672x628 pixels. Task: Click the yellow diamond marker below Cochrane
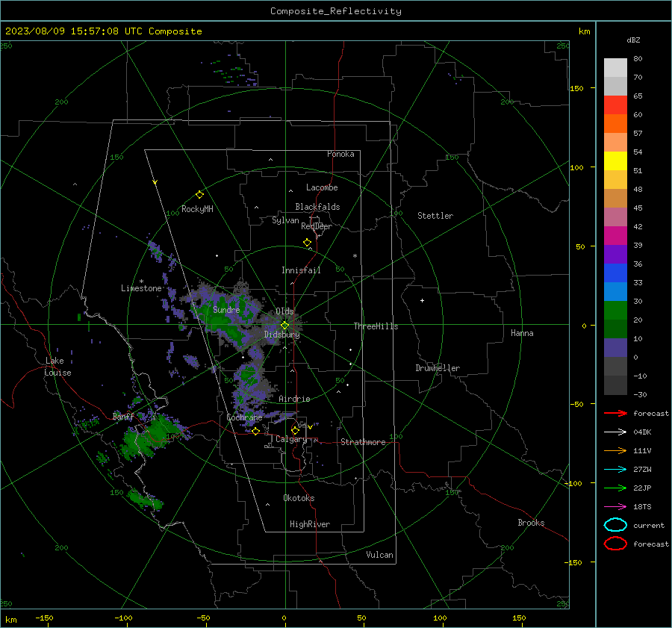pos(255,431)
